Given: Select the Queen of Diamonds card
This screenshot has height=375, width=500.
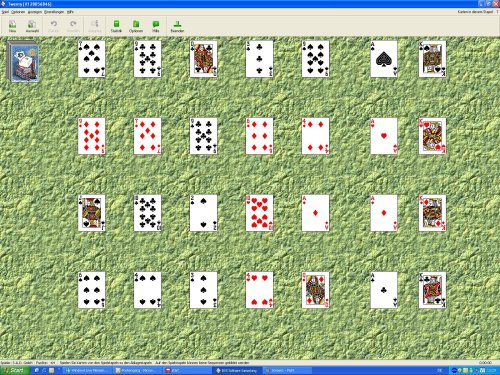Looking at the screenshot, I should click(315, 290).
